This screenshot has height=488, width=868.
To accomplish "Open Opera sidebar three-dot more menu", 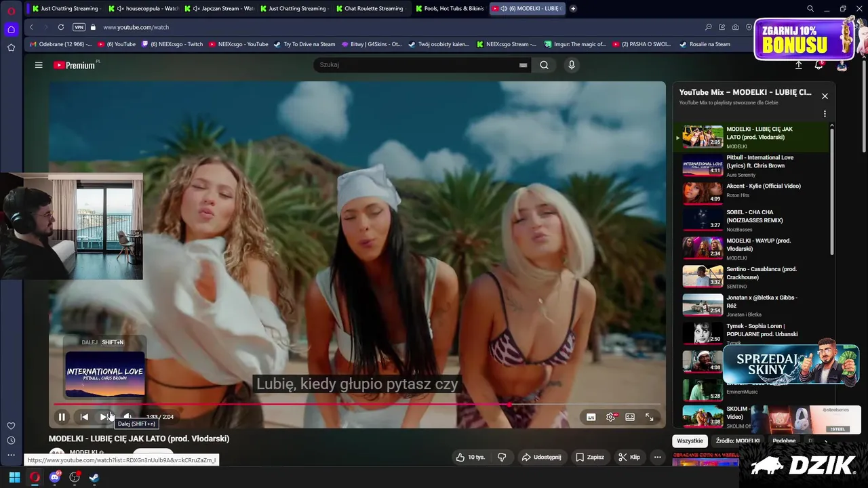I will (11, 455).
